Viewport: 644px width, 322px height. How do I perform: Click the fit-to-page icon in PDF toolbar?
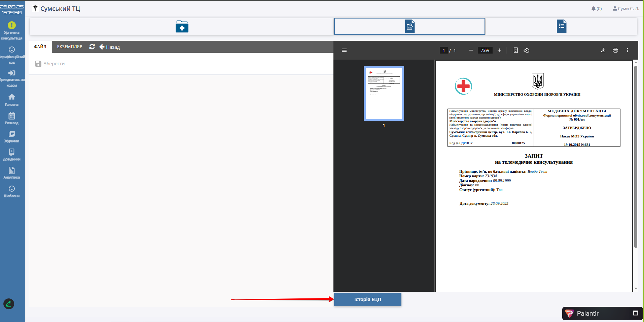pyautogui.click(x=515, y=50)
